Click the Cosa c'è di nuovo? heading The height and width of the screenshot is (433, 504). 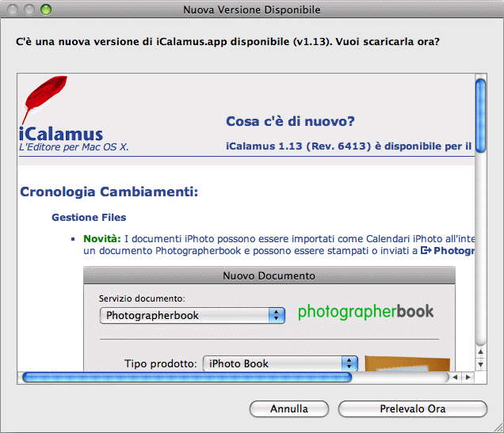coord(290,121)
